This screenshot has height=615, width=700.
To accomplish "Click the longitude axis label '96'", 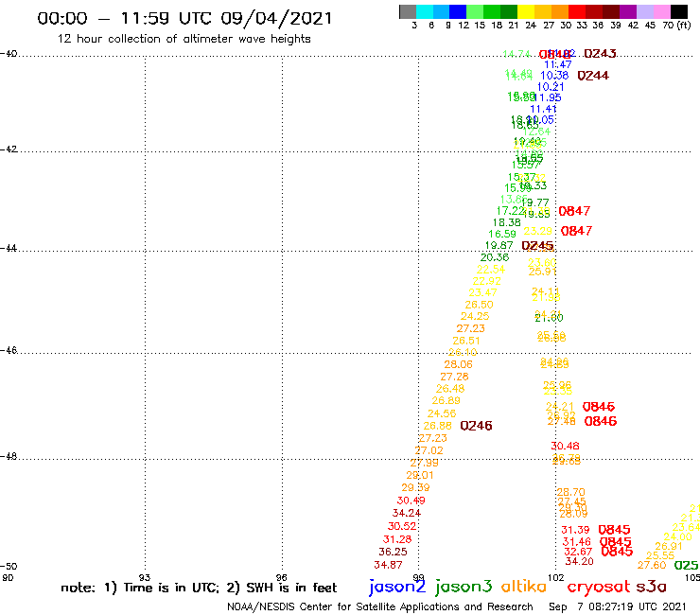I will click(281, 577).
